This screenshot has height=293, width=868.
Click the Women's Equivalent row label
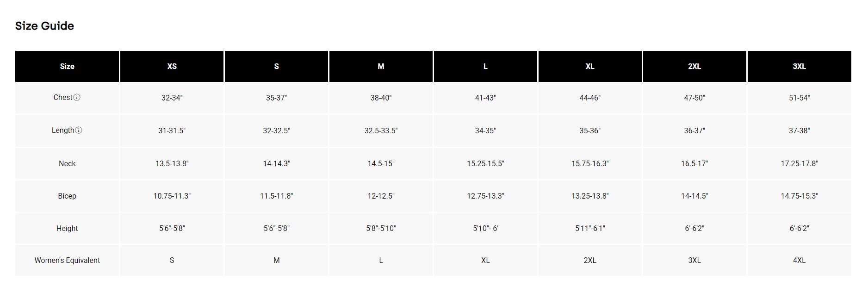(x=67, y=260)
